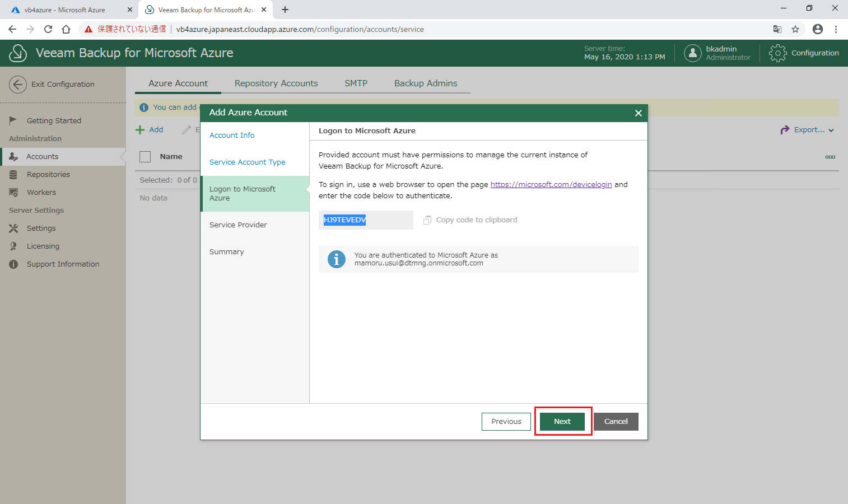This screenshot has width=848, height=504.
Task: Click the Server time display
Action: (x=625, y=53)
